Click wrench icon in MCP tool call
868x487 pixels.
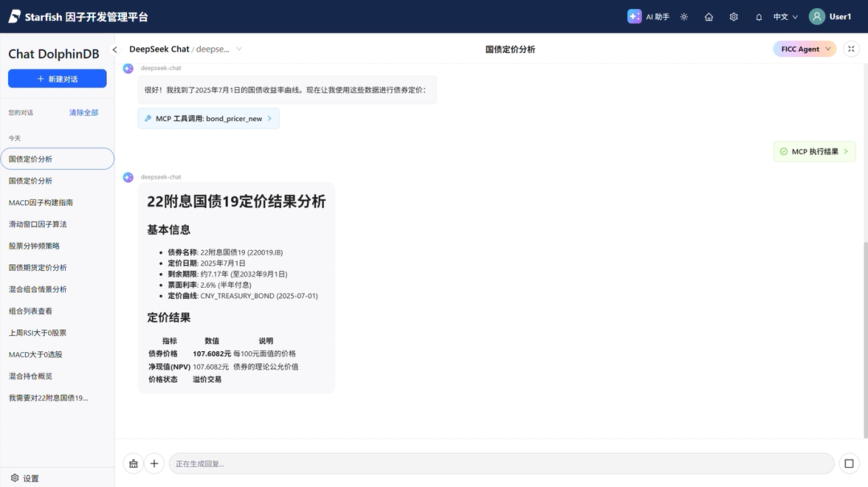pos(148,118)
